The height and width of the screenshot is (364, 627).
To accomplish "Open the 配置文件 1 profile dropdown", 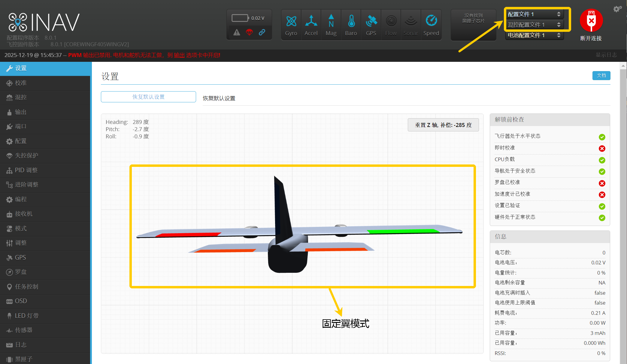I will (x=534, y=14).
